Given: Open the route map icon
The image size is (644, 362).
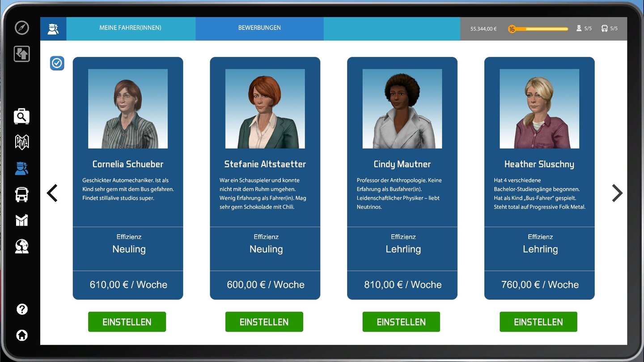Looking at the screenshot, I should (x=22, y=142).
